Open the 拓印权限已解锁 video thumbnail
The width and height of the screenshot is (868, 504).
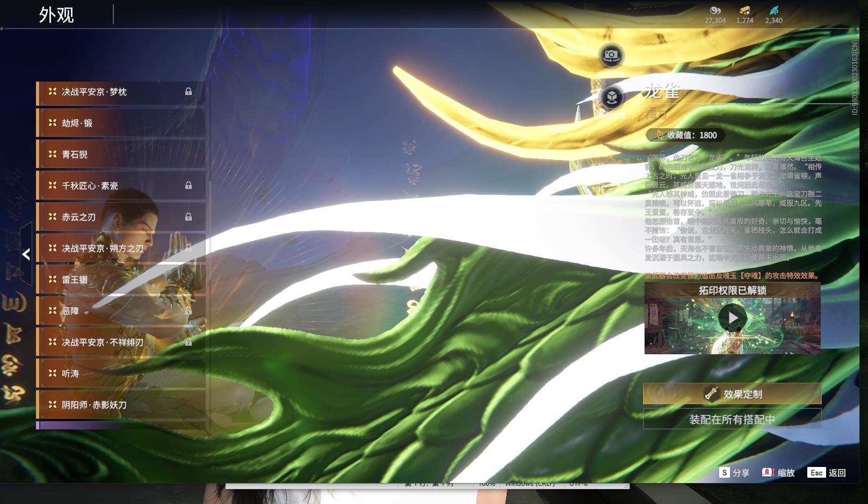[x=733, y=318]
